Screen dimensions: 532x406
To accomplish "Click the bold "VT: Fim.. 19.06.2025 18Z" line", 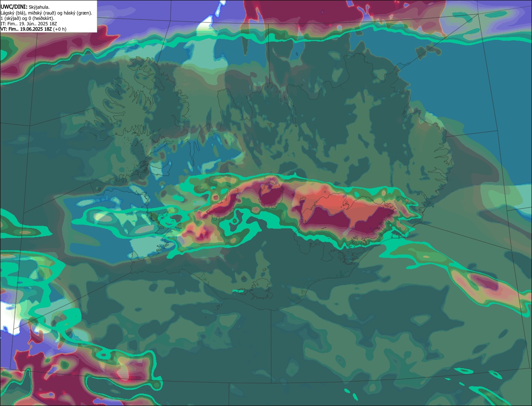I will click(x=33, y=29).
